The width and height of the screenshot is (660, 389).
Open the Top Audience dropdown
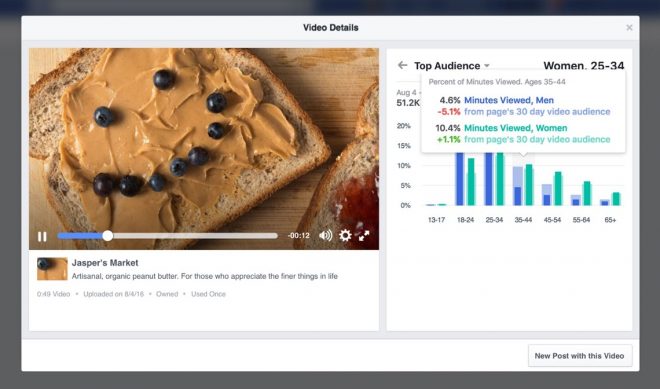point(452,66)
